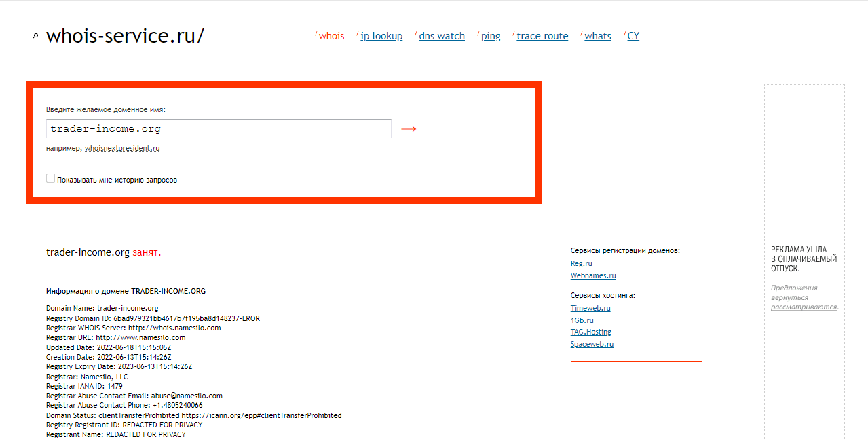Open the whats menu link
This screenshot has width=868, height=439.
coord(598,36)
